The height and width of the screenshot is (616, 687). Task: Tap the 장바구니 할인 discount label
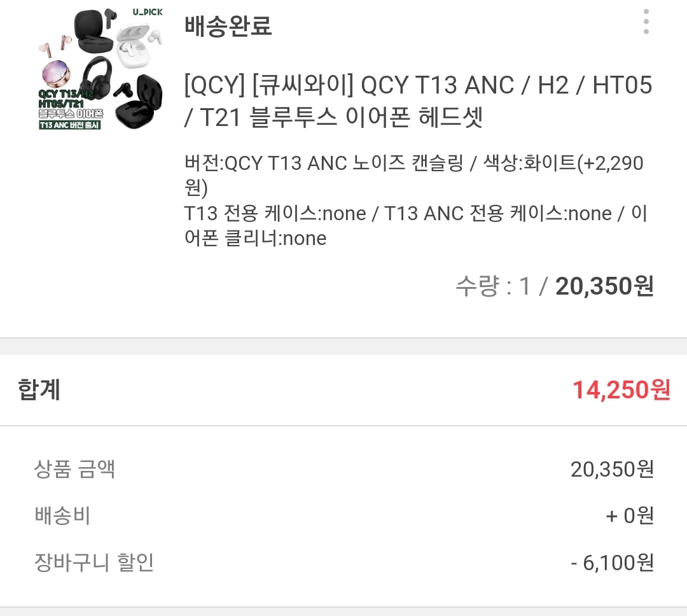[94, 562]
